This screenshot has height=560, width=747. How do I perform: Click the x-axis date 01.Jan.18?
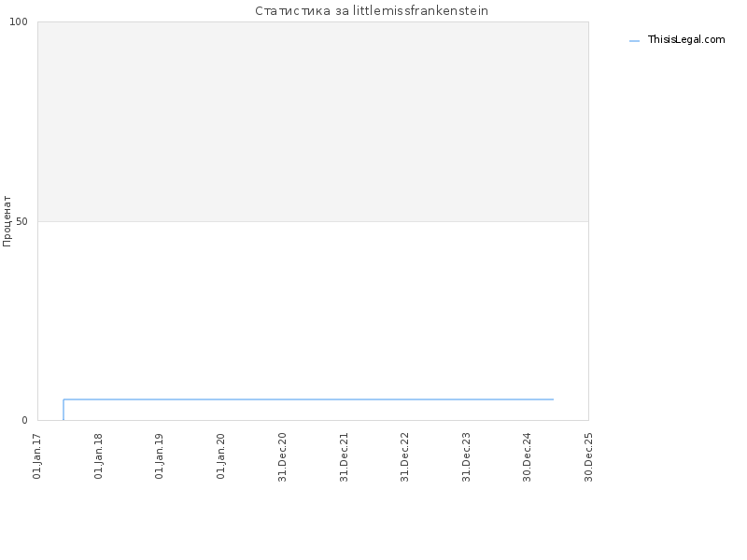(99, 456)
